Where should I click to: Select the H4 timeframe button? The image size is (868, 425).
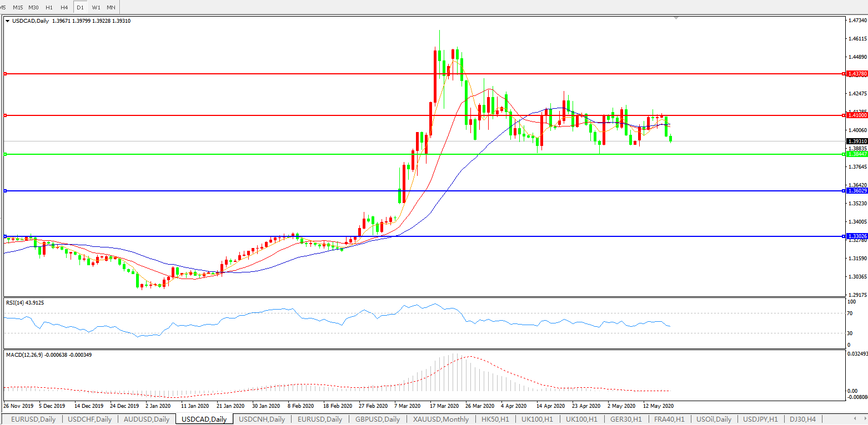click(64, 7)
